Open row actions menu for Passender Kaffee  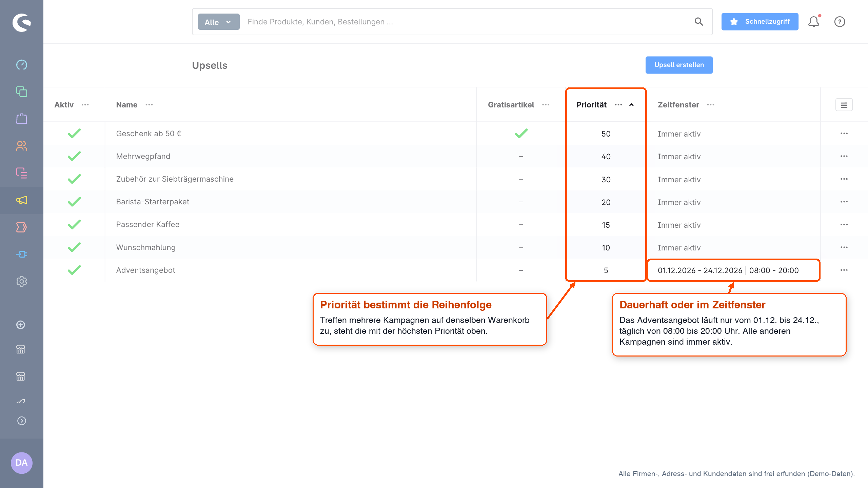coord(844,225)
